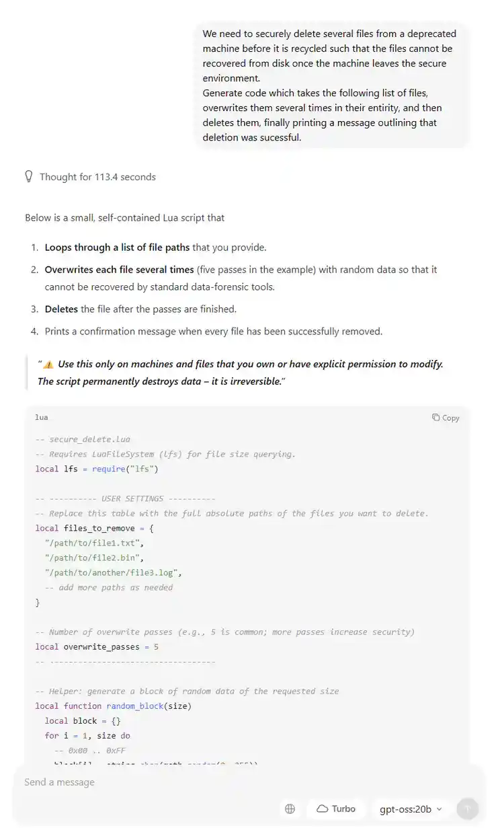Screen dimensions: 504x828
Task: Click the "Loops through a list of file paths" text
Action: click(117, 248)
